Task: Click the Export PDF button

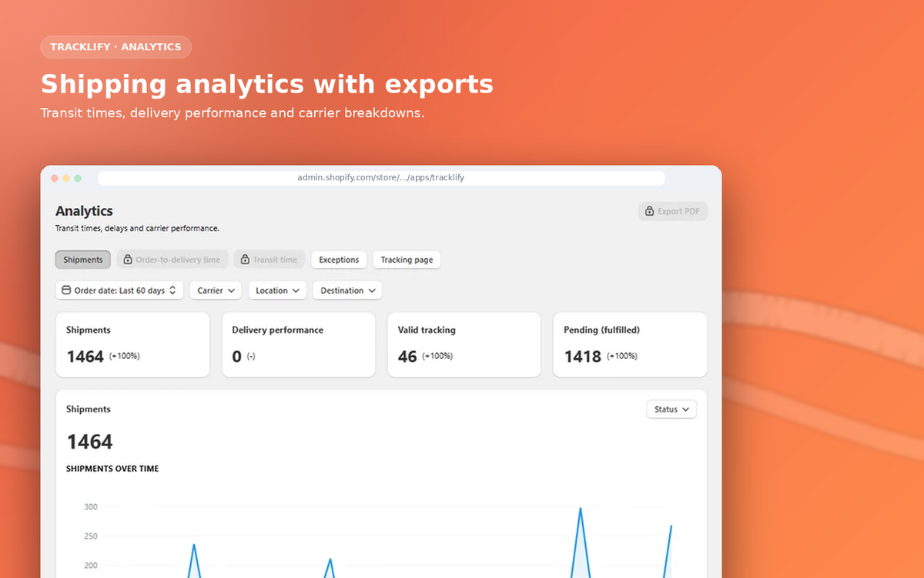Action: coord(673,211)
